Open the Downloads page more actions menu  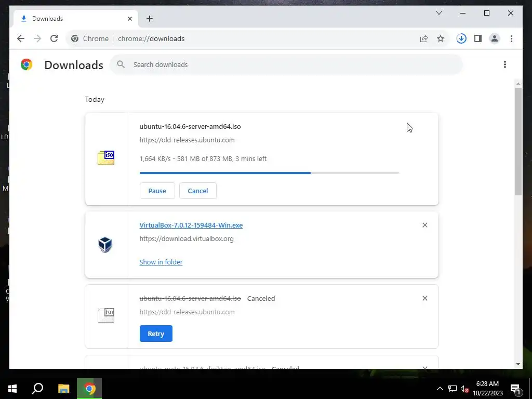pos(505,64)
